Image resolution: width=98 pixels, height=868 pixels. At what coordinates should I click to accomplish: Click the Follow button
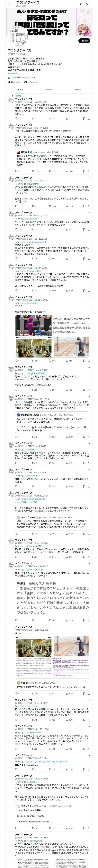pos(84,41)
